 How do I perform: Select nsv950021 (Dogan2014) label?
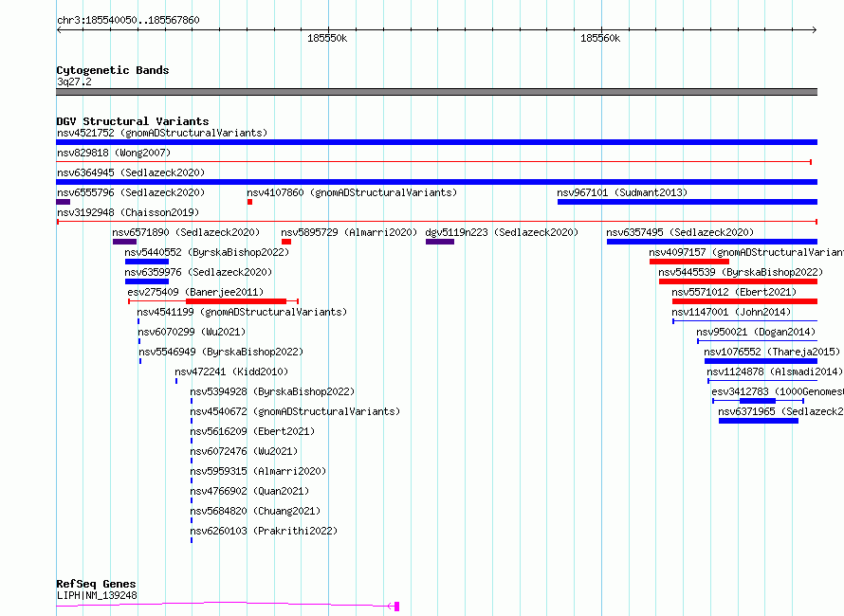756,332
